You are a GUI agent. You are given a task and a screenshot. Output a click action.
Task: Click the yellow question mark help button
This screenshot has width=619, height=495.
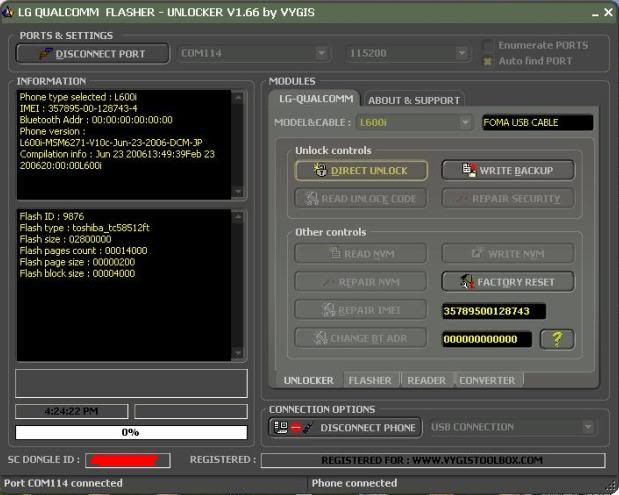557,339
